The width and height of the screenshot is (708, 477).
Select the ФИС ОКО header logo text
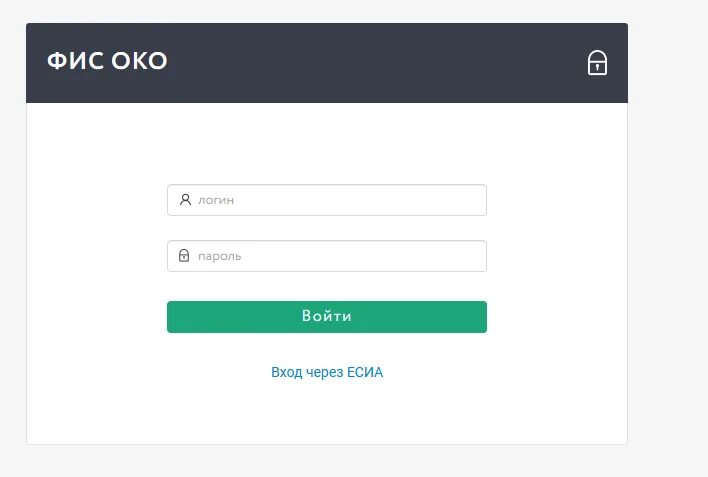107,61
